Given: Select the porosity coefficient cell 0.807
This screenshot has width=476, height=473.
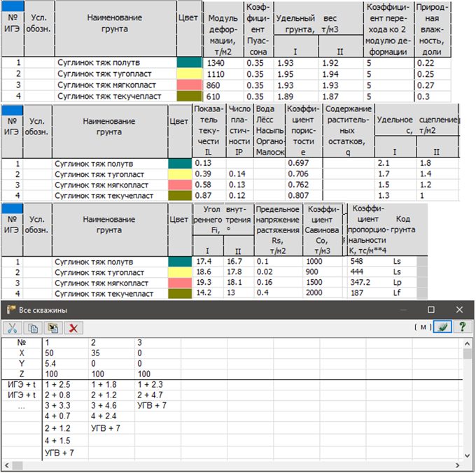Looking at the screenshot, I should (x=304, y=195).
